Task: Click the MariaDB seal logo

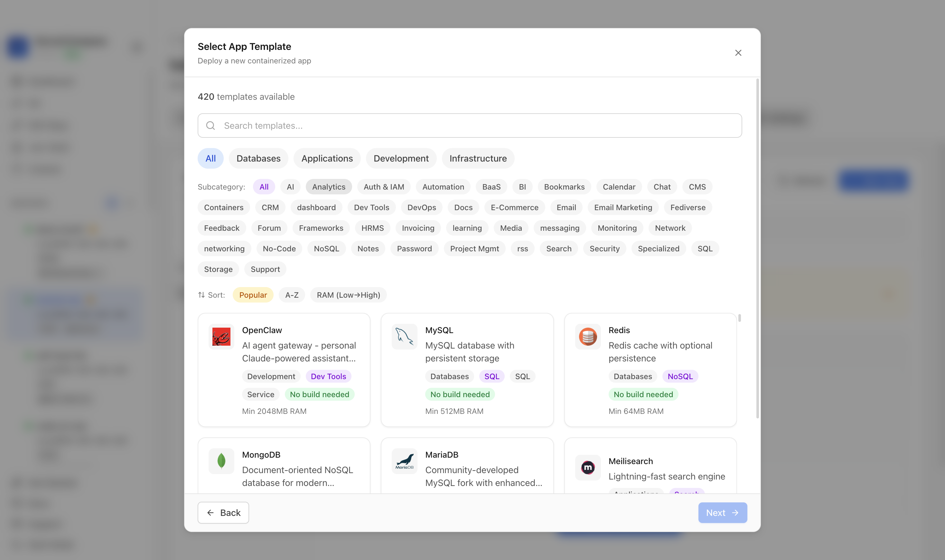Action: click(404, 461)
